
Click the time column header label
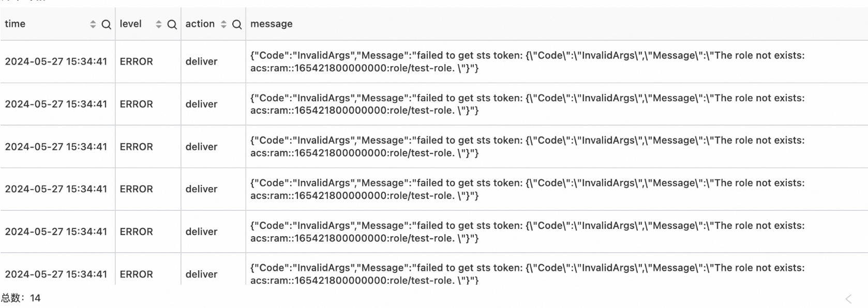click(x=16, y=24)
